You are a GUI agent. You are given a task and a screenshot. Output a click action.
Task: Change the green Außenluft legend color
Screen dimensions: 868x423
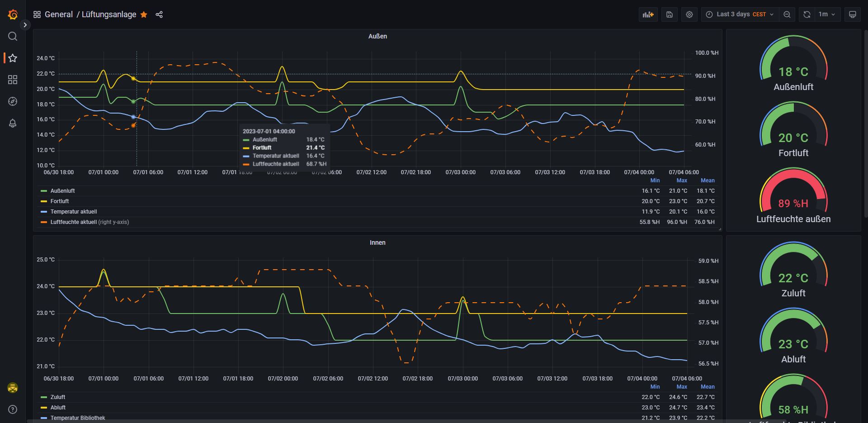44,191
